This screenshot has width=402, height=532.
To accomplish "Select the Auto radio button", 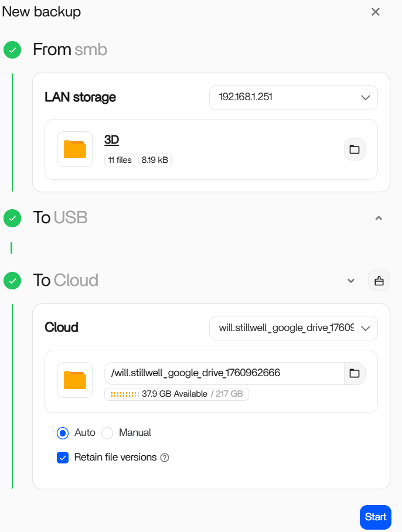I will (63, 433).
